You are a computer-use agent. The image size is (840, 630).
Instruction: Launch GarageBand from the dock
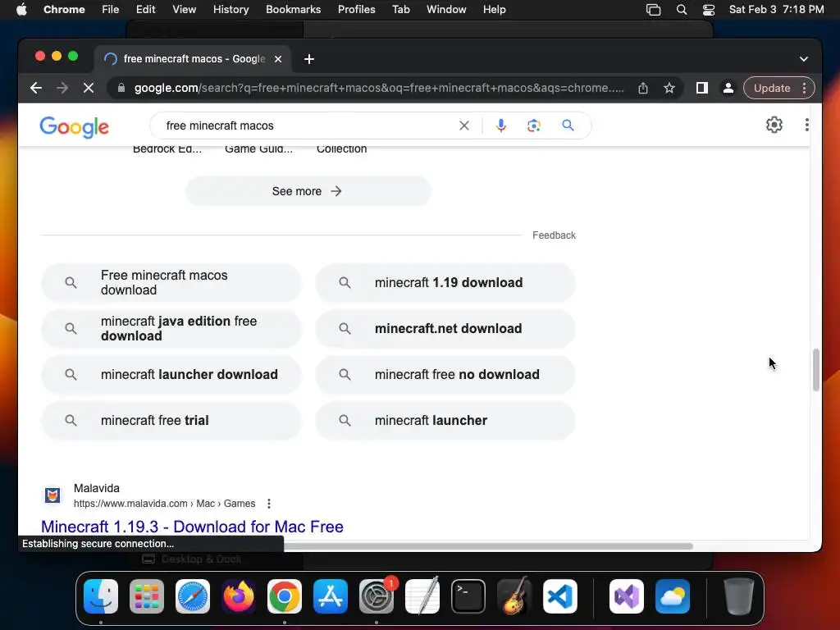[x=514, y=596]
